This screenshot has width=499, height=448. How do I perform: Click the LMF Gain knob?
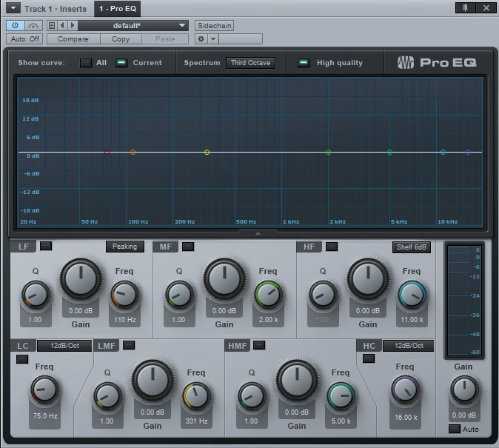tap(153, 380)
